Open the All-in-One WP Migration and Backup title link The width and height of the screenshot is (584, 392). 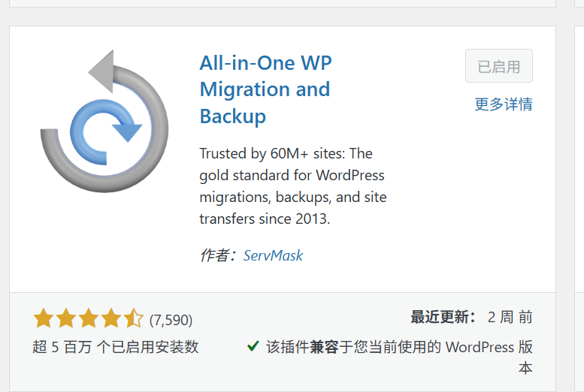coord(265,89)
